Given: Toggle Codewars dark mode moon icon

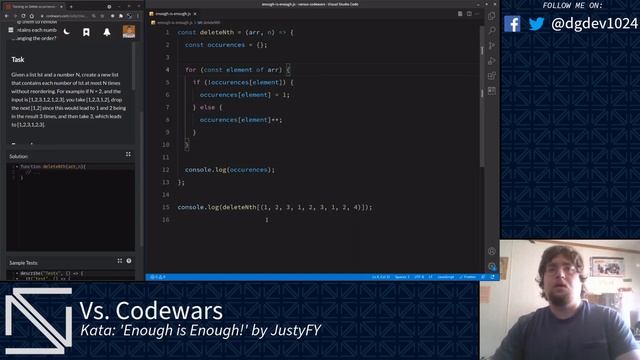Looking at the screenshot, I should click(x=67, y=32).
